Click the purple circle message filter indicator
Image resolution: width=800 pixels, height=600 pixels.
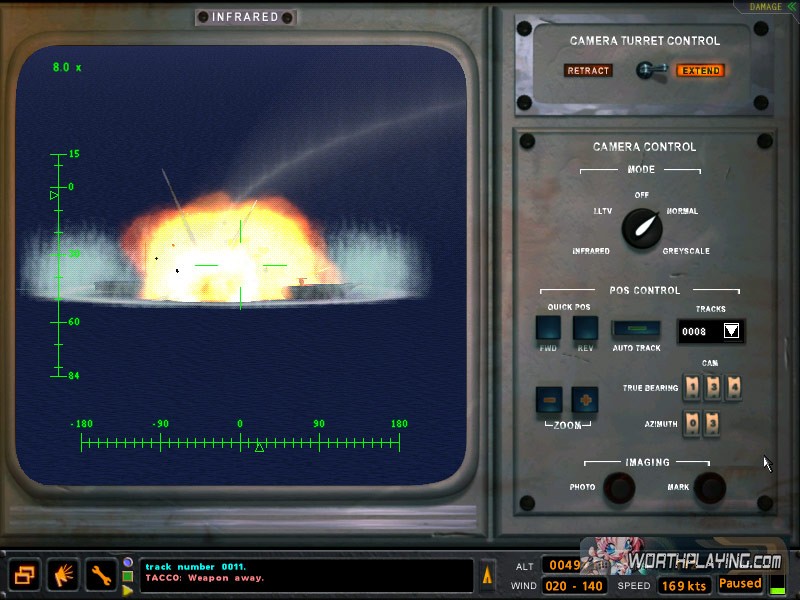128,562
